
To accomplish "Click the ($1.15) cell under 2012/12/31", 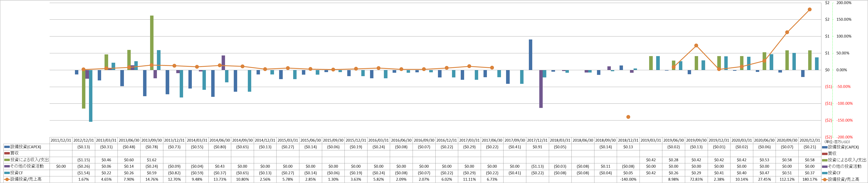I will pyautogui.click(x=84, y=160).
